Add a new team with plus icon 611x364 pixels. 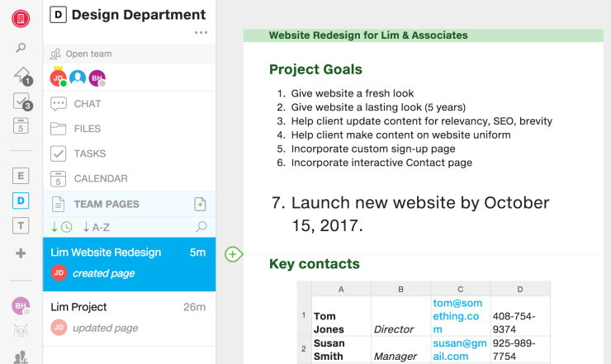pyautogui.click(x=21, y=253)
